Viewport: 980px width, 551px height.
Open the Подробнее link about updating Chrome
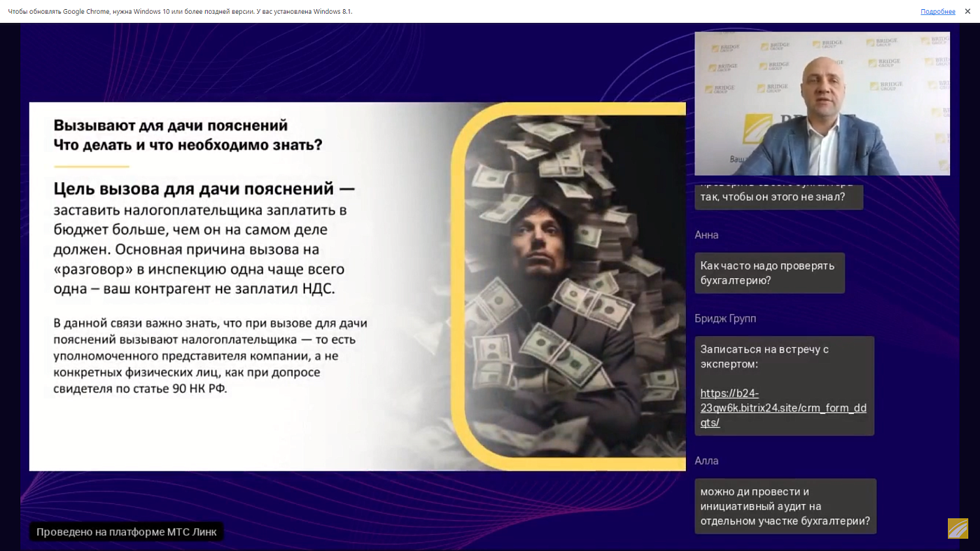(x=937, y=11)
